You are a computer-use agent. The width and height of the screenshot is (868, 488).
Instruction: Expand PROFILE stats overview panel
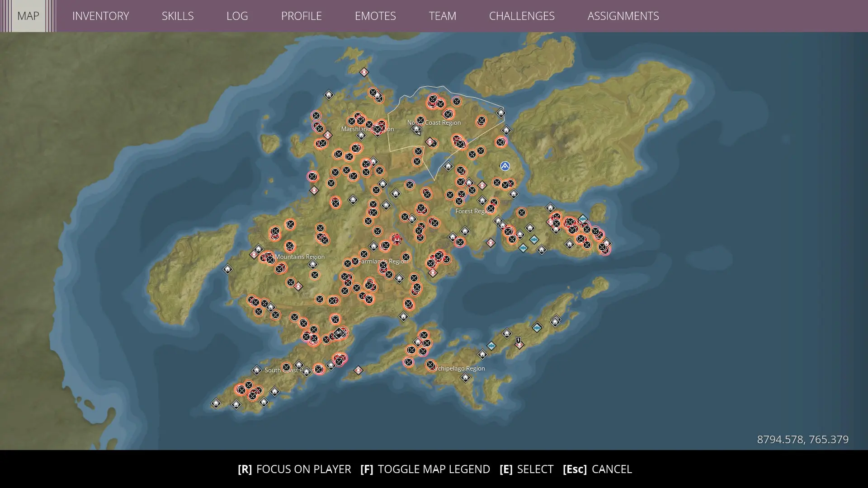click(x=301, y=15)
